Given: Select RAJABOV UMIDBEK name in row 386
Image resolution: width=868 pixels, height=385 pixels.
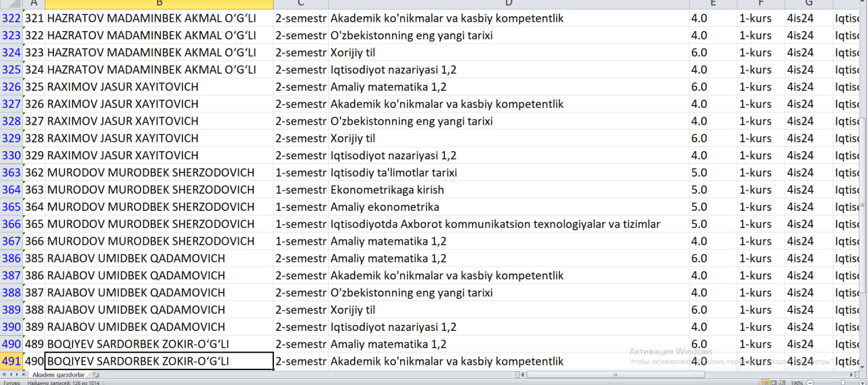Looking at the screenshot, I should 159,258.
